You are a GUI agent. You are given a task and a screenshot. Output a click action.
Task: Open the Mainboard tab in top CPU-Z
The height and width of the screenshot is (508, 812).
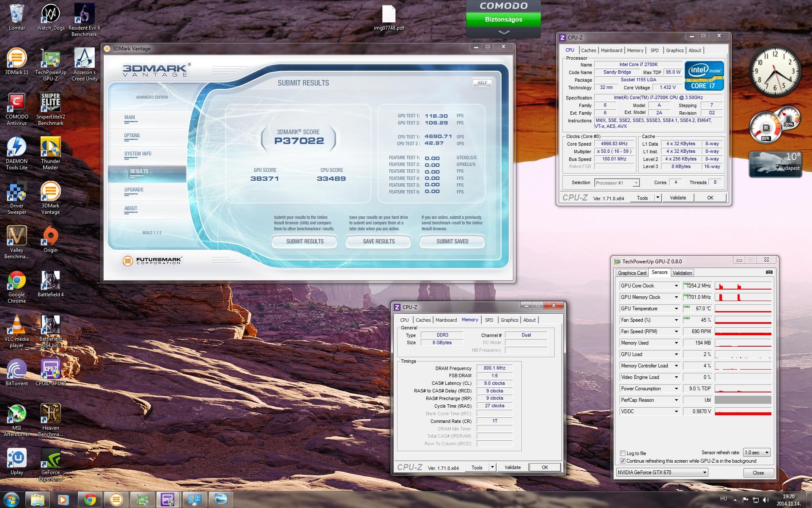(x=611, y=50)
